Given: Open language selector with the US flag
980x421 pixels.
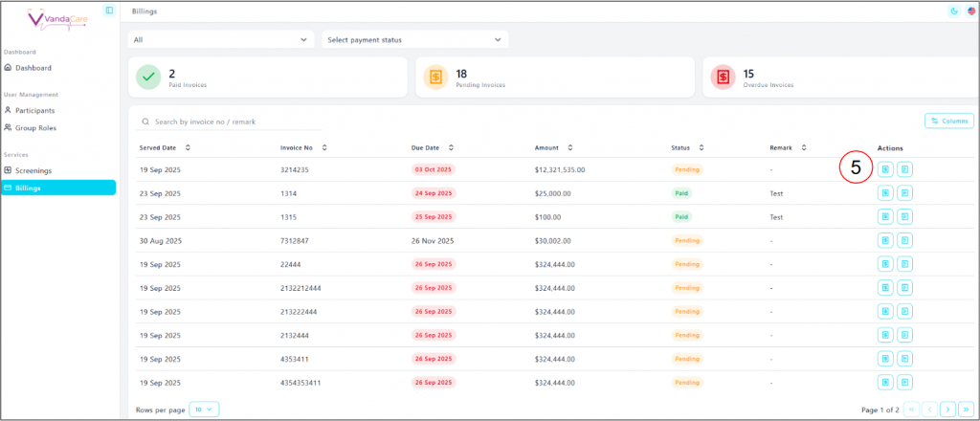Looking at the screenshot, I should tap(970, 11).
